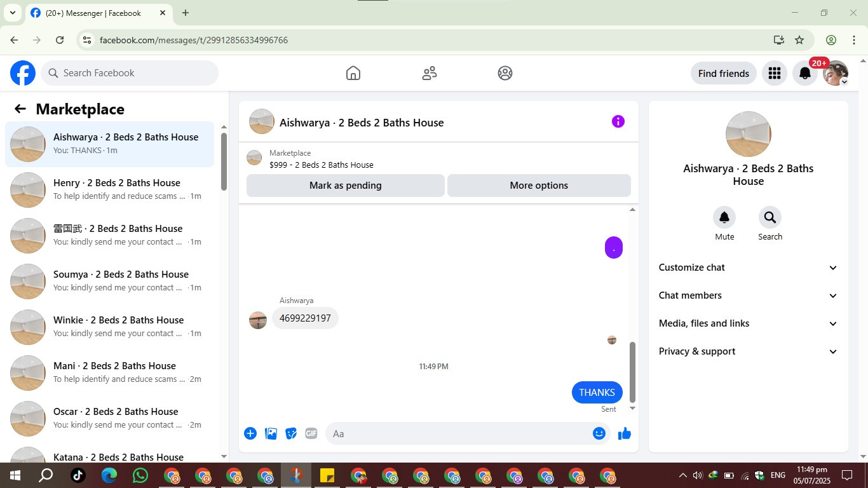This screenshot has width=868, height=488.
Task: Open more actions plus icon in composer
Action: (250, 433)
